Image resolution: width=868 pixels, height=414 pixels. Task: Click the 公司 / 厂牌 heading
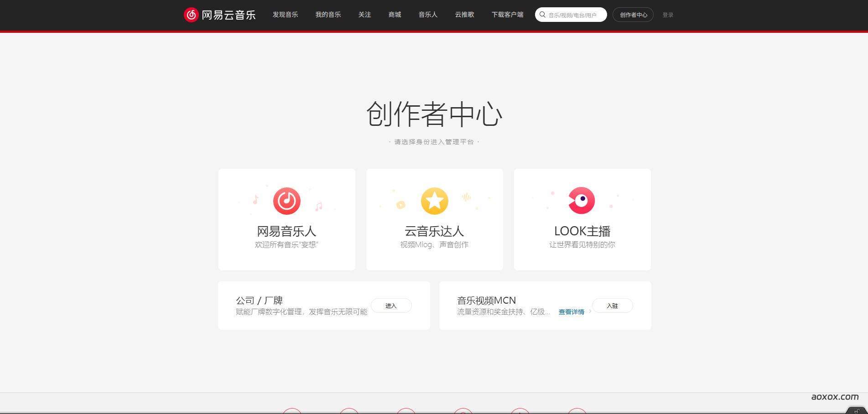point(259,300)
